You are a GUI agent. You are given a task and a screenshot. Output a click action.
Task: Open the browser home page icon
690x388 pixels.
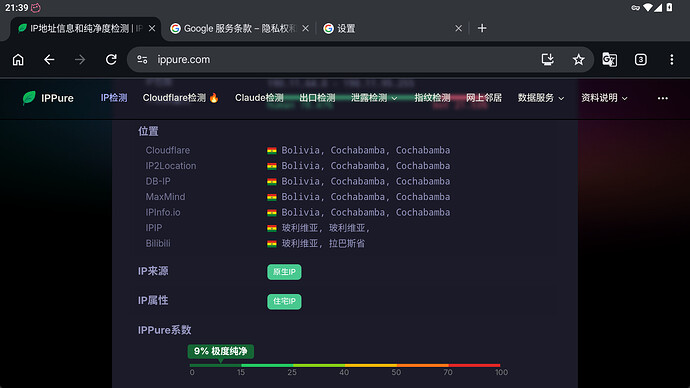18,59
